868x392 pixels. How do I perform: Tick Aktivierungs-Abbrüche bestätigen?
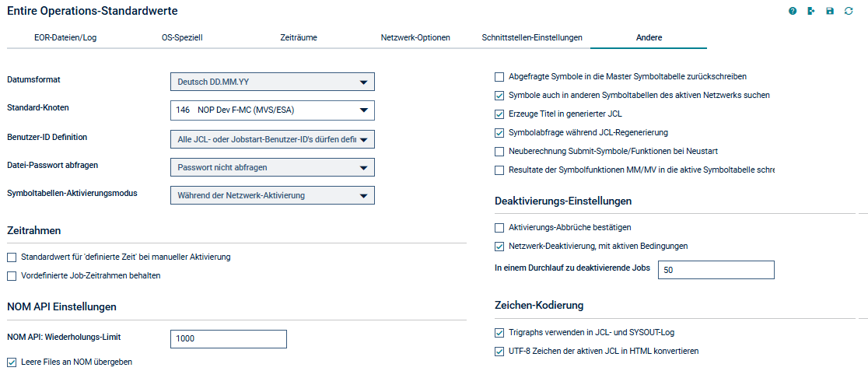click(x=499, y=228)
